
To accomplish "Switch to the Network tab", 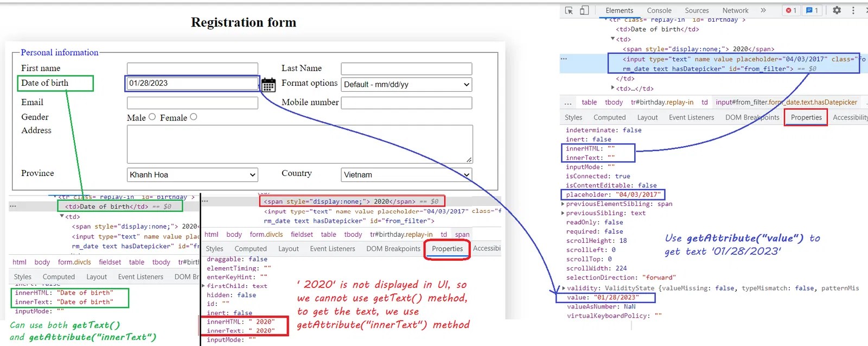I will [735, 10].
